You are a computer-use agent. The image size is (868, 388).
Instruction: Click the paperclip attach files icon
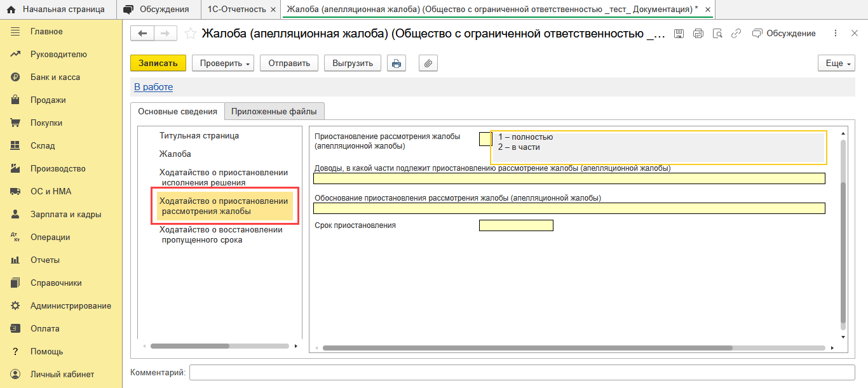click(x=428, y=64)
